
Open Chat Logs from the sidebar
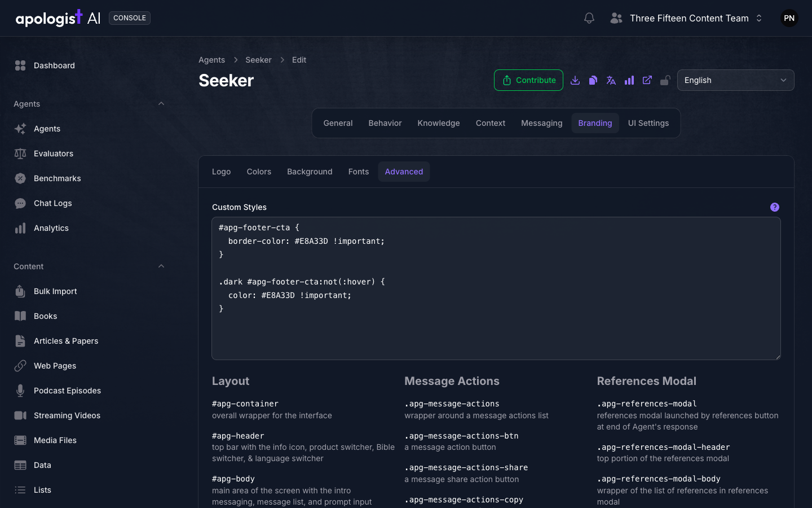(x=53, y=203)
